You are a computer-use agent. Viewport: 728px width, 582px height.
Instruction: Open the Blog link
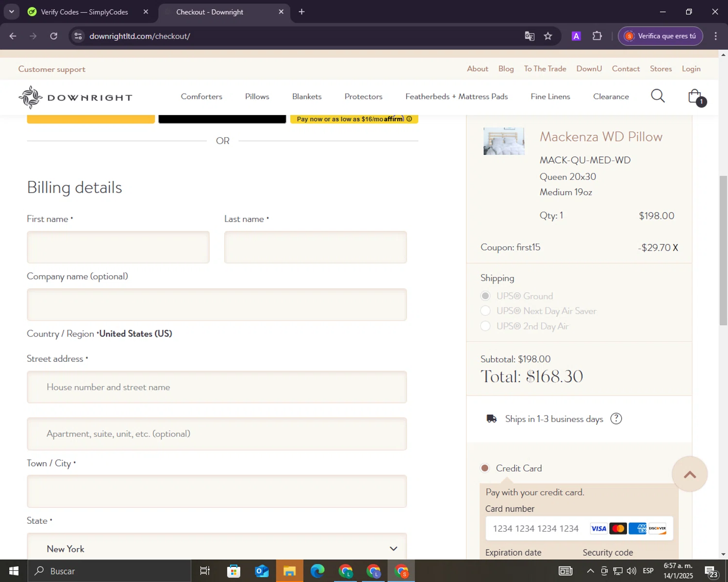point(506,68)
